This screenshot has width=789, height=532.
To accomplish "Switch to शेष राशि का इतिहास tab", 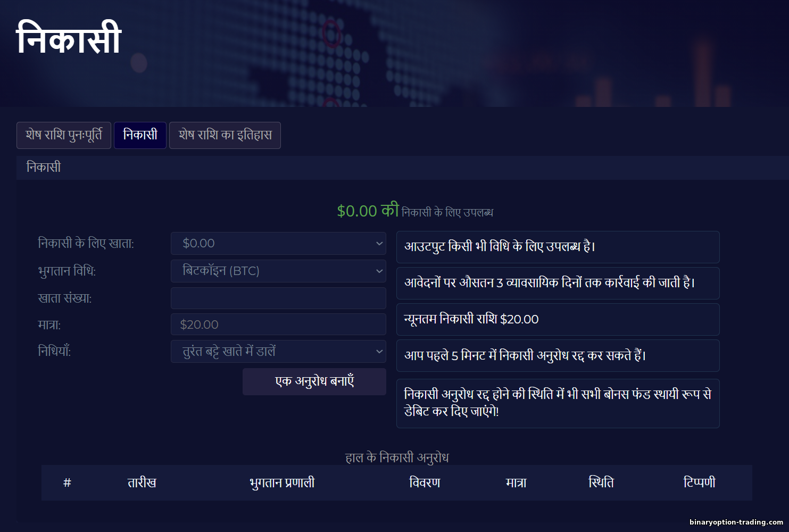I will tap(225, 135).
